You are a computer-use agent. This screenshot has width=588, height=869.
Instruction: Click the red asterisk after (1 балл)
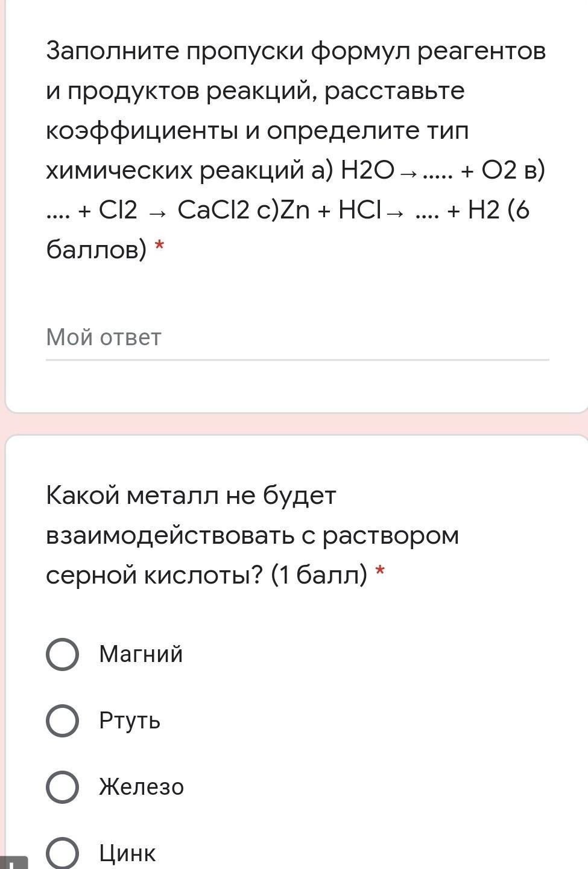(x=380, y=571)
